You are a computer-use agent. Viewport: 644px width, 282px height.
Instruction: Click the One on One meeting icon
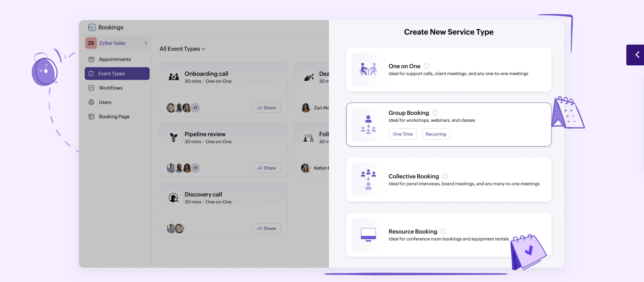(368, 69)
